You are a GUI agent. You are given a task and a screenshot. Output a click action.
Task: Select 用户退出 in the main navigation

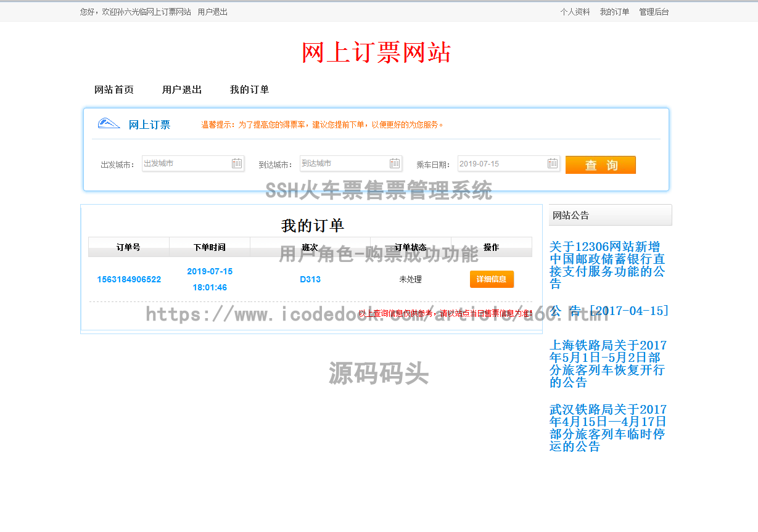pos(182,90)
